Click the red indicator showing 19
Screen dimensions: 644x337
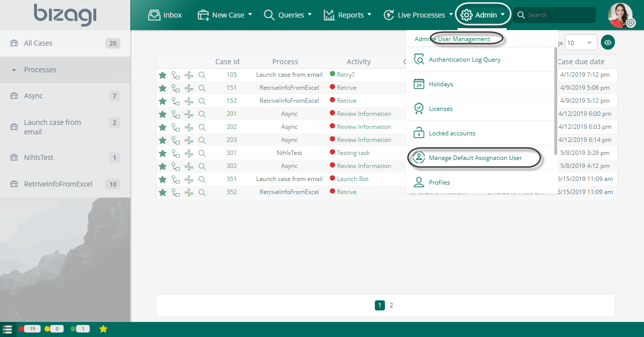pos(30,329)
